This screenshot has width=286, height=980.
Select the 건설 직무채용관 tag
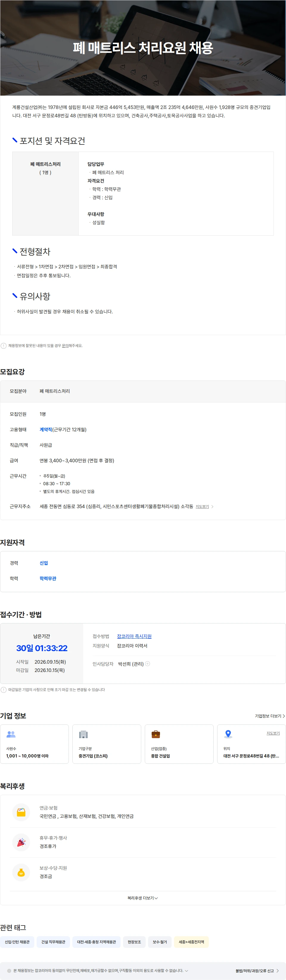click(53, 942)
